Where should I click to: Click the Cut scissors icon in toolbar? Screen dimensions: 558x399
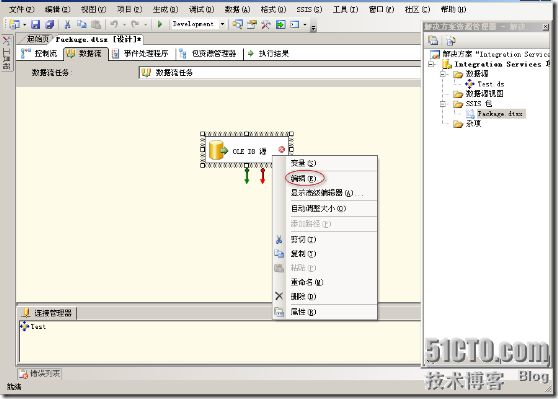[x=67, y=24]
